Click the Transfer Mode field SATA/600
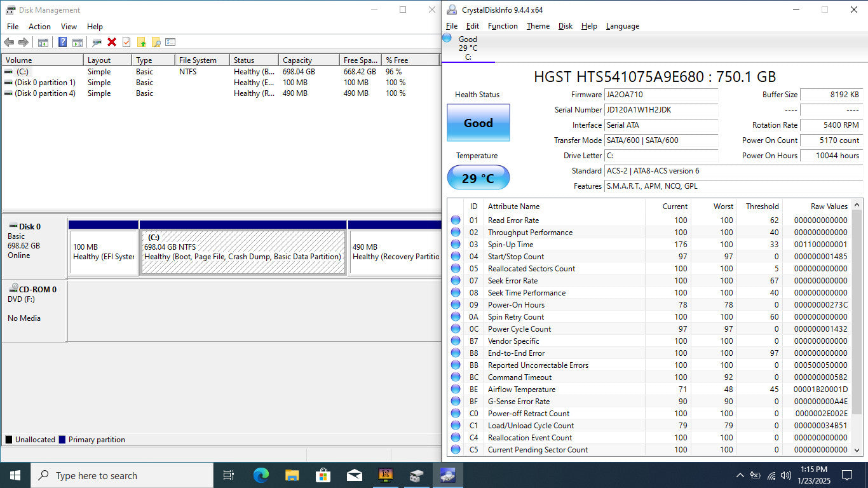 click(x=661, y=140)
